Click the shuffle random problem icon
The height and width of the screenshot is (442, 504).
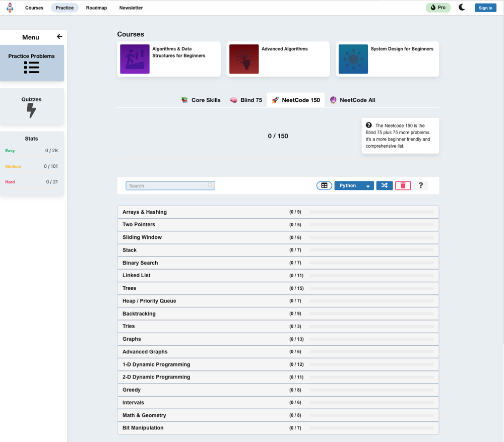(384, 185)
